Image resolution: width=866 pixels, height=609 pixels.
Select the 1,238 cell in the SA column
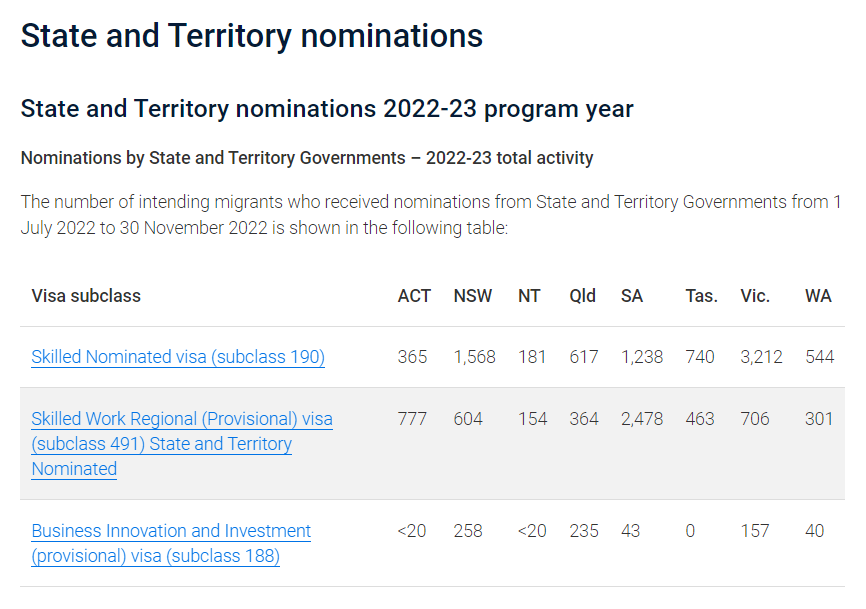pos(642,357)
